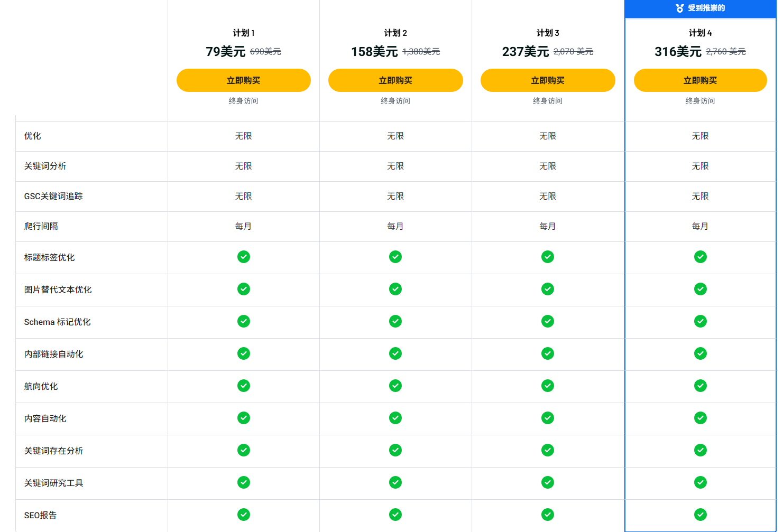Select the 计划 2 heading
783x532 pixels.
click(x=395, y=33)
